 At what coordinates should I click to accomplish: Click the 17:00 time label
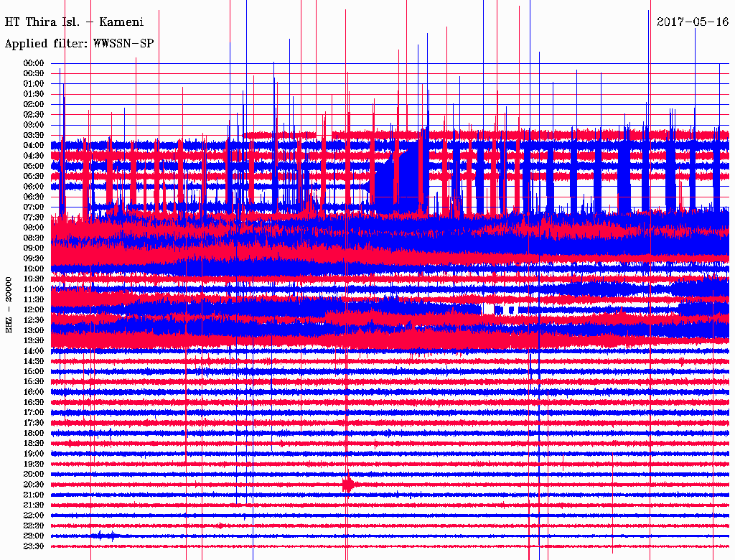34,413
